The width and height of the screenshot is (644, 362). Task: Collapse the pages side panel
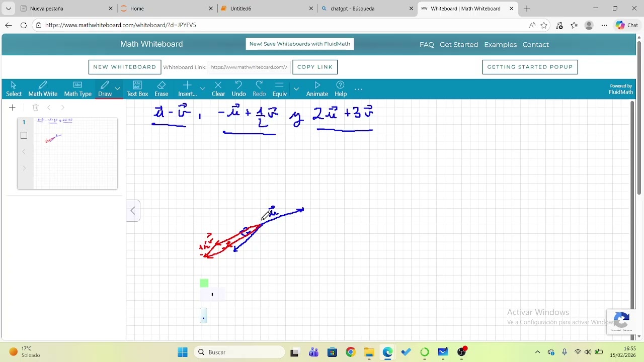tap(133, 211)
